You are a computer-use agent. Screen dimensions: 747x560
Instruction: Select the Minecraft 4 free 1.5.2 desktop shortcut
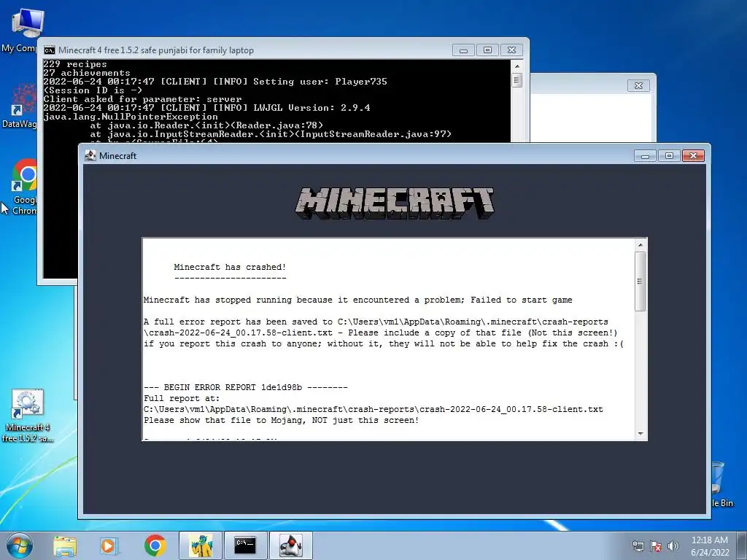coord(27,416)
